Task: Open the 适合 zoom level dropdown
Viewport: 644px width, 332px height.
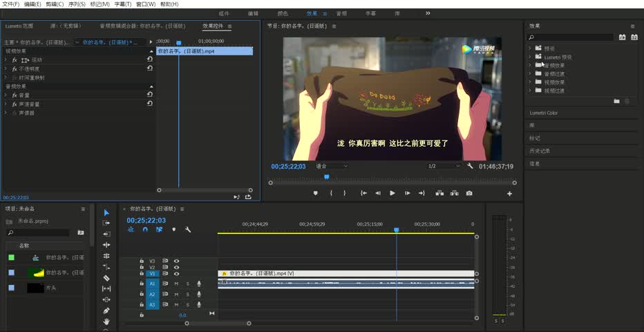Action: click(x=332, y=166)
